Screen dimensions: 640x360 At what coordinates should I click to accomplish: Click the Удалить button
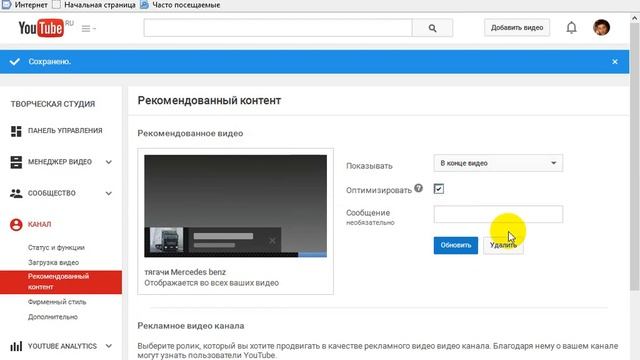point(503,245)
